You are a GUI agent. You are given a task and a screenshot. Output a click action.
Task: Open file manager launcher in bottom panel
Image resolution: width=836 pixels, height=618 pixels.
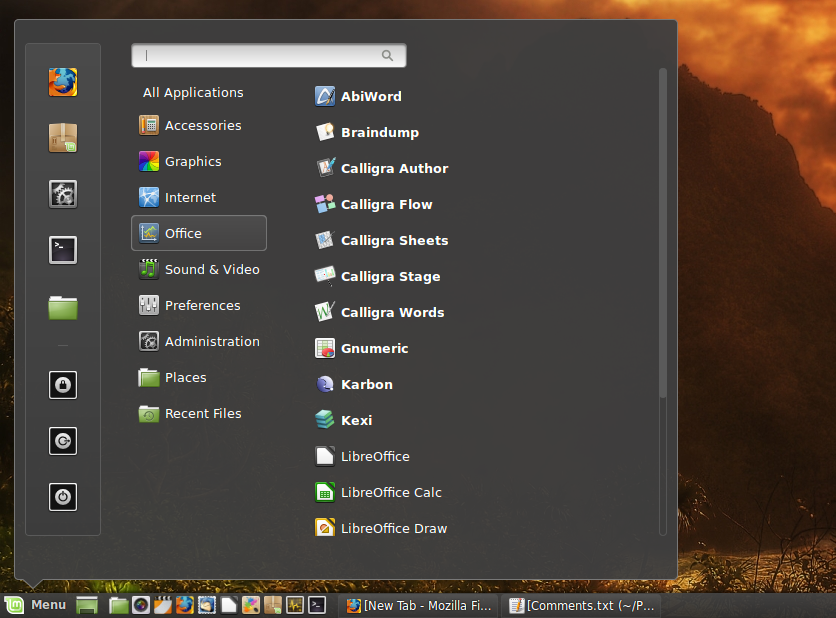118,605
